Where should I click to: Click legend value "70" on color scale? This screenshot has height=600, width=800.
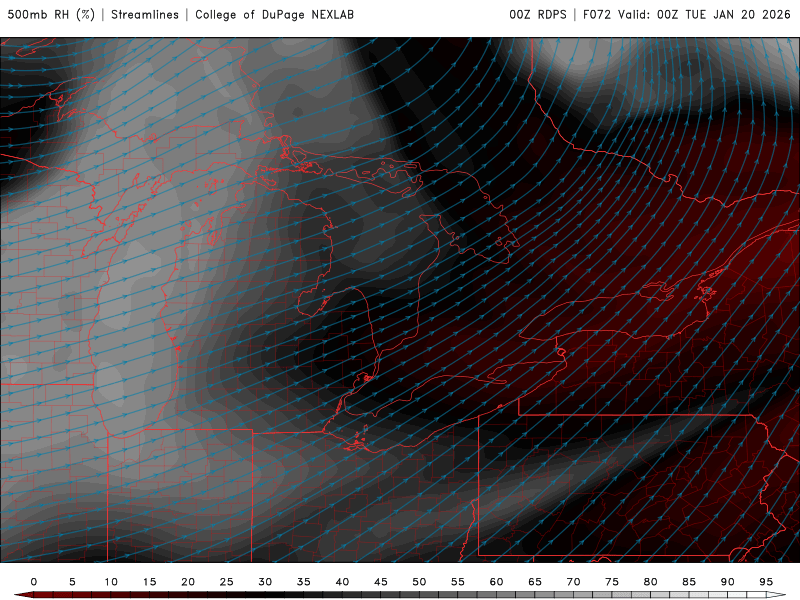pos(573,582)
